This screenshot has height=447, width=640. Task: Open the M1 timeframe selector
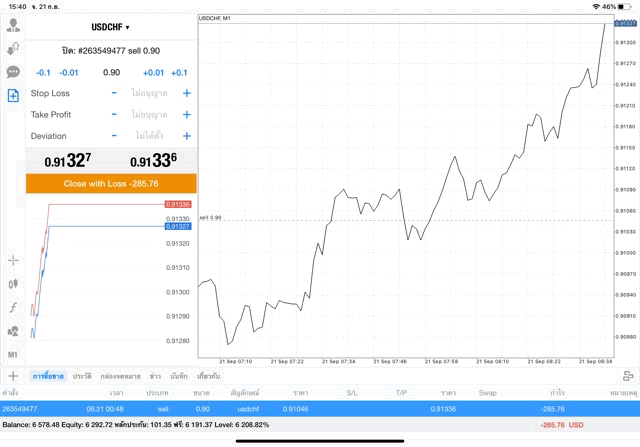13,354
